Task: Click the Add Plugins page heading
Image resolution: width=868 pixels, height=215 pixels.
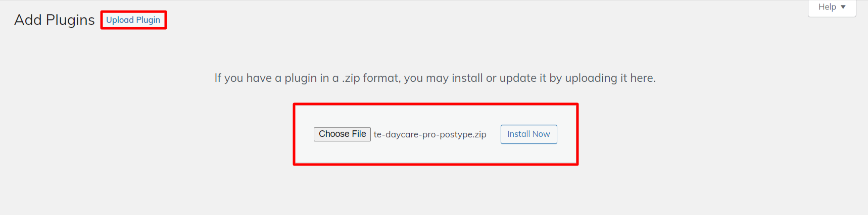Action: 54,20
